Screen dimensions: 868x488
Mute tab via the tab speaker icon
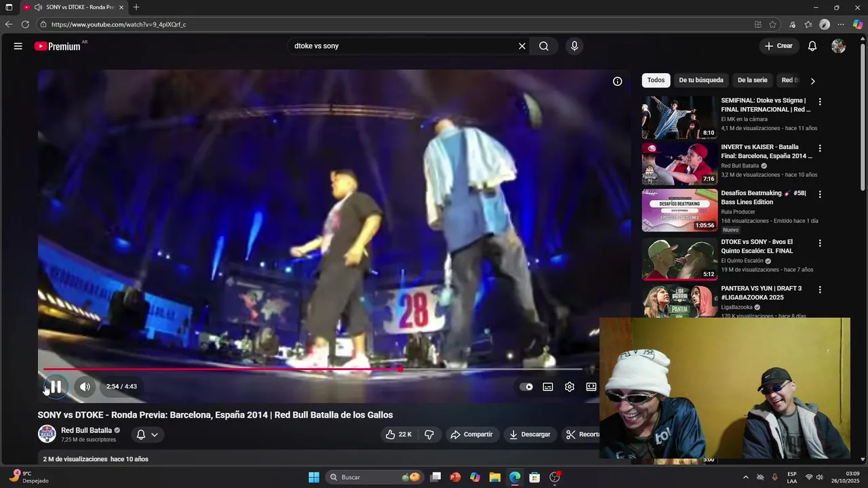click(38, 7)
